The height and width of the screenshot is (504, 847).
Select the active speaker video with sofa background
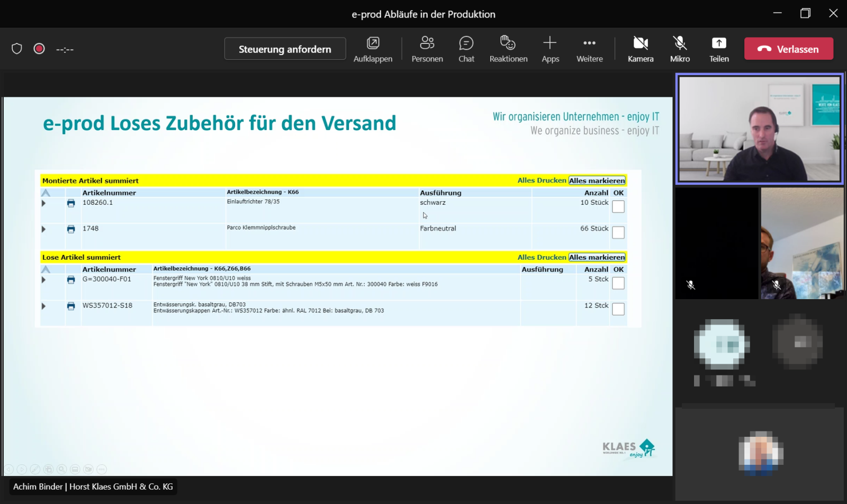[x=760, y=129]
